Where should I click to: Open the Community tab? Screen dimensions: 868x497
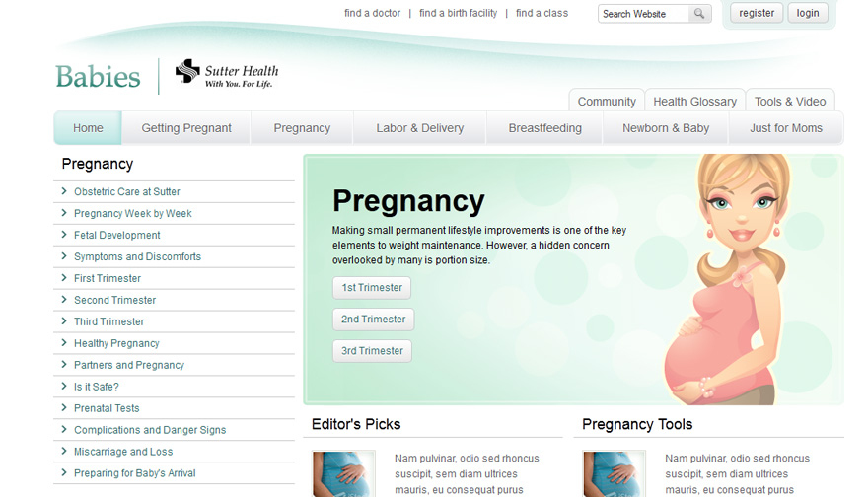point(607,102)
